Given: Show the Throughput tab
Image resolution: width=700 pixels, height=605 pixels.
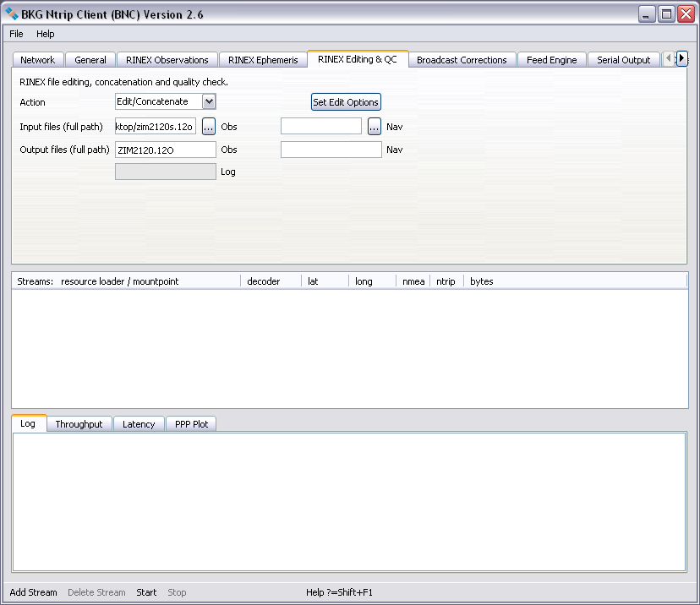Looking at the screenshot, I should [x=79, y=424].
